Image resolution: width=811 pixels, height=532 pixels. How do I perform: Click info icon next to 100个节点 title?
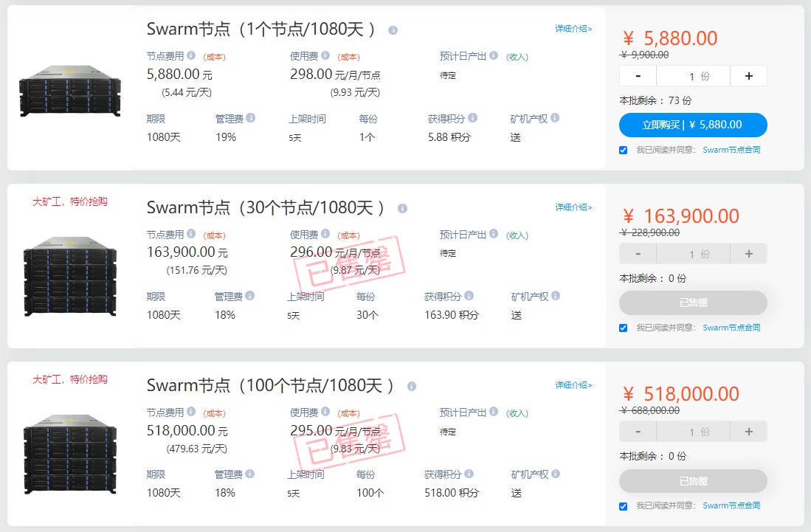pyautogui.click(x=412, y=386)
